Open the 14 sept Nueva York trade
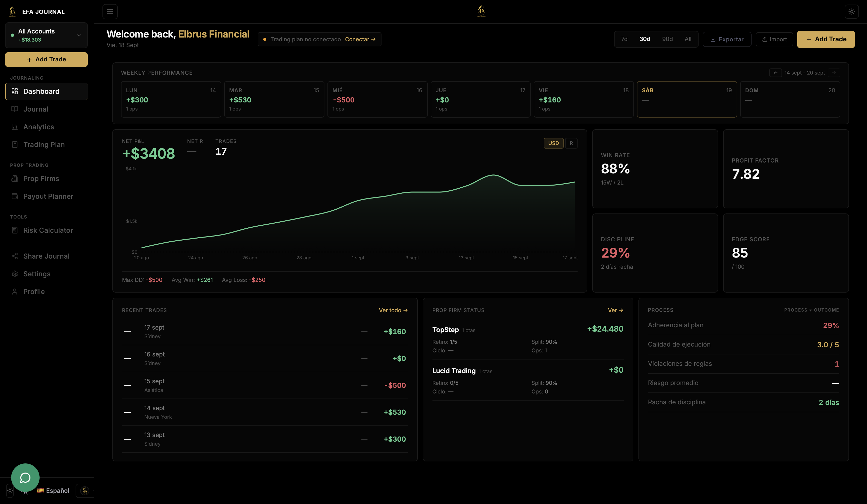The height and width of the screenshot is (504, 867). [x=265, y=412]
